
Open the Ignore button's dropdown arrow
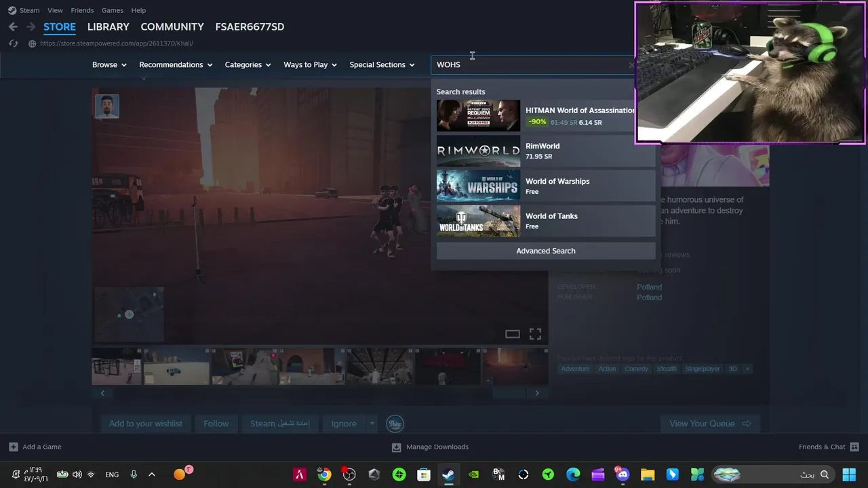(372, 424)
